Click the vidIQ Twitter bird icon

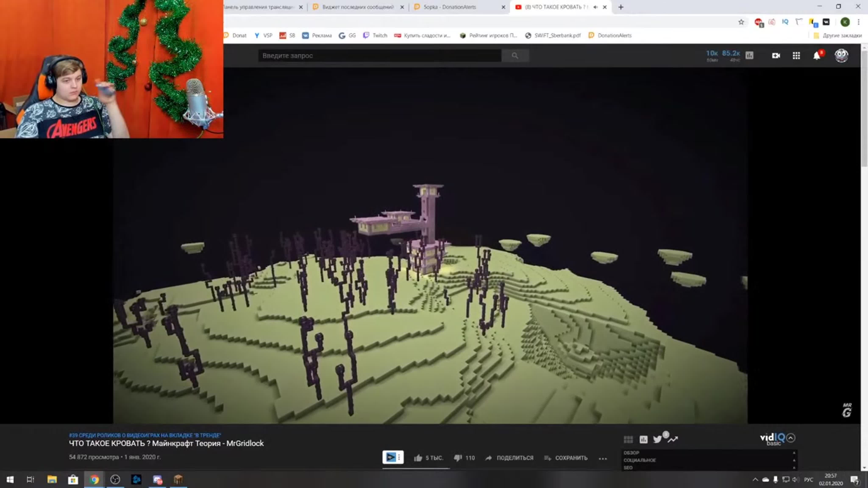click(x=658, y=439)
